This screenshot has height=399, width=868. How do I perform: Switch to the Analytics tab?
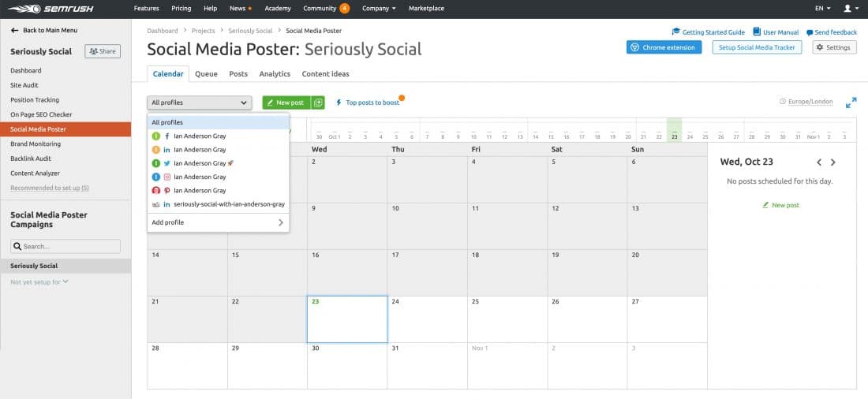275,73
